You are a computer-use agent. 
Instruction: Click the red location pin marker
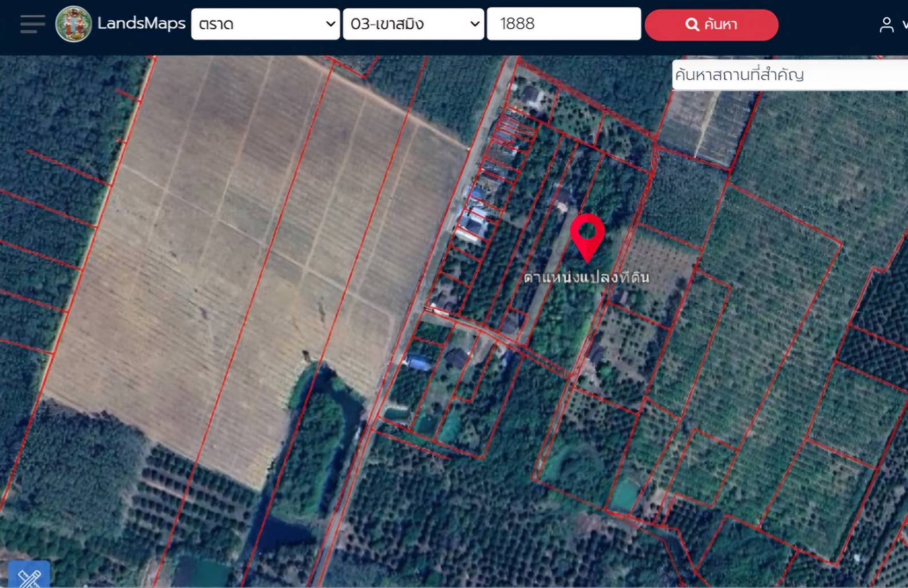point(588,238)
